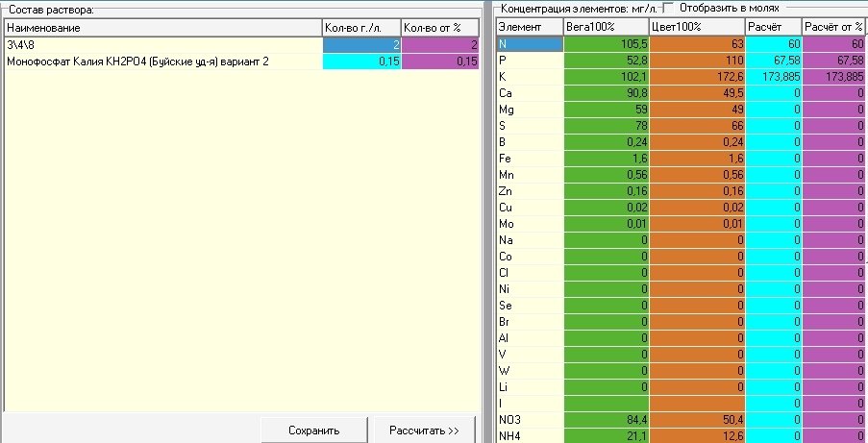Click Вега100% value 105,5 for N
This screenshot has height=443, width=868.
click(607, 44)
